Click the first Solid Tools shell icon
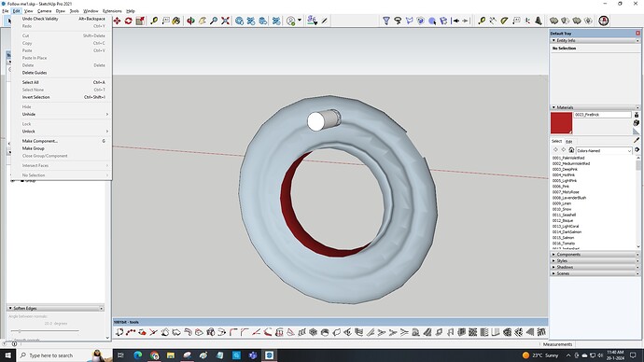This screenshot has height=362, width=644. [554, 21]
